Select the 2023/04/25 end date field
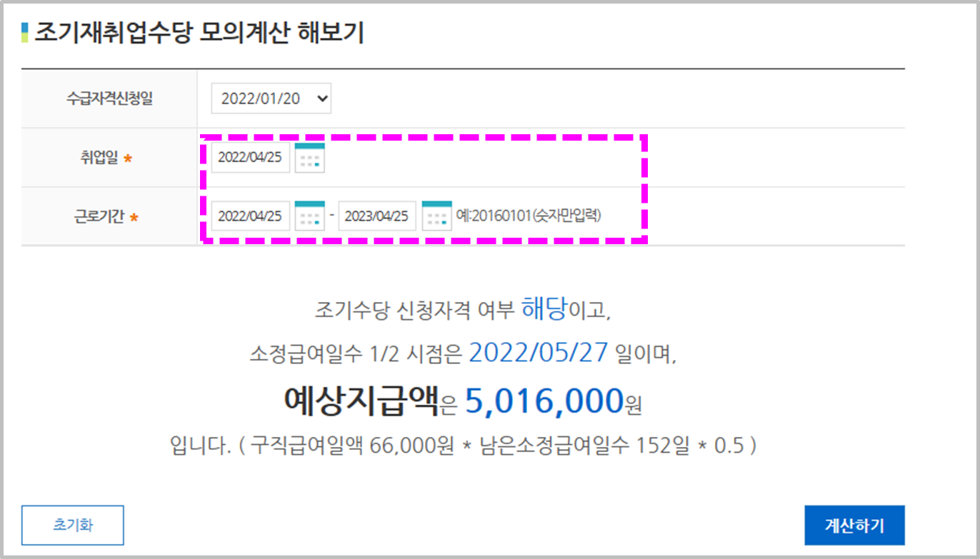The width and height of the screenshot is (980, 559). pos(376,216)
